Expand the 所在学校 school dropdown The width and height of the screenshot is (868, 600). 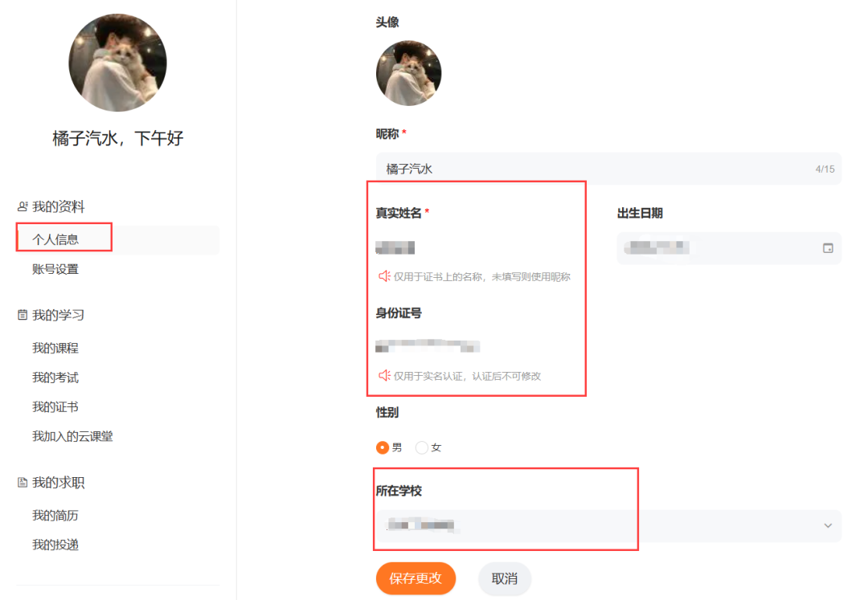click(827, 525)
